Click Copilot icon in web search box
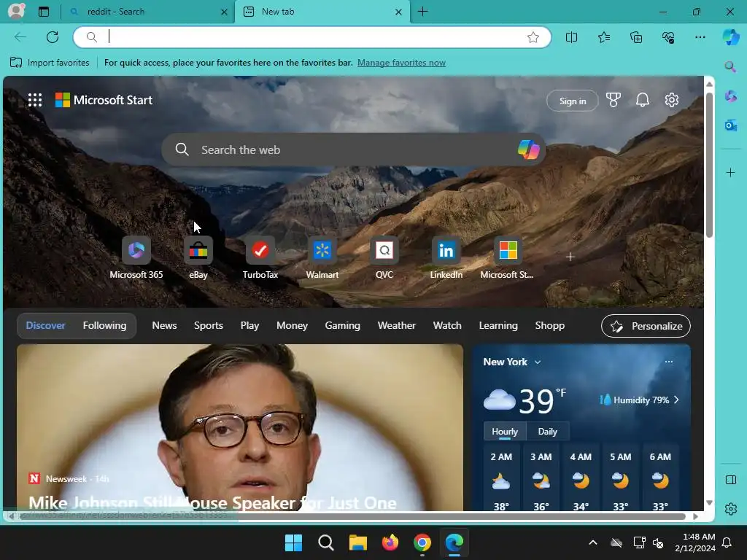 click(x=528, y=149)
